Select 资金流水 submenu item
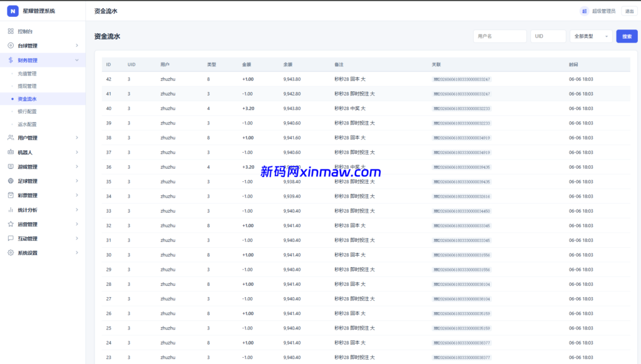641x364 pixels. pyautogui.click(x=27, y=99)
